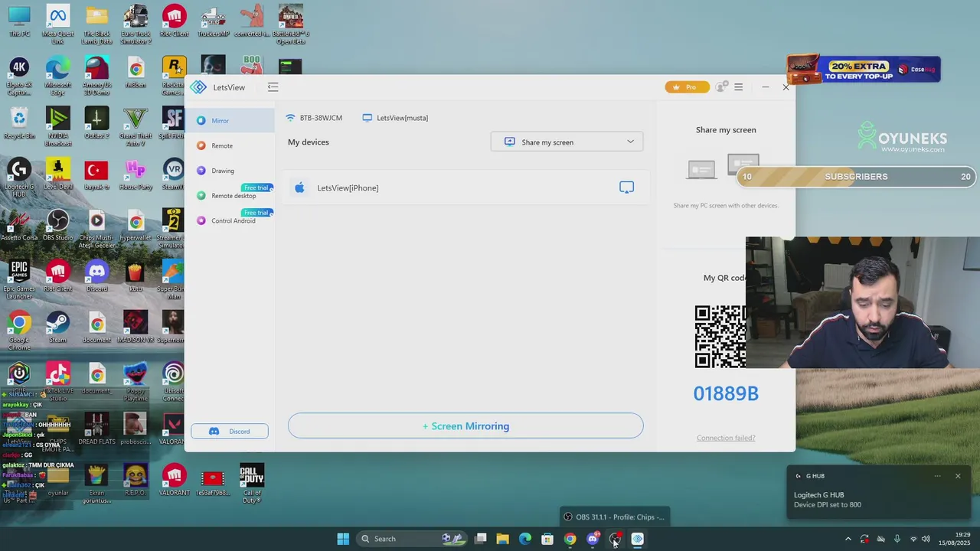Click the BTB-38WJCM Wi-Fi network label
Viewport: 980px width, 551px height.
click(314, 118)
